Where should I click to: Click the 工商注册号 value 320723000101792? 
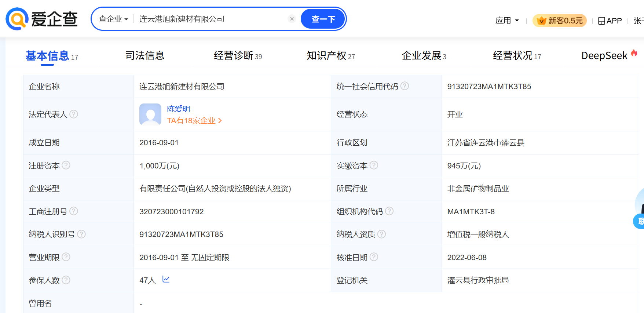[171, 211]
